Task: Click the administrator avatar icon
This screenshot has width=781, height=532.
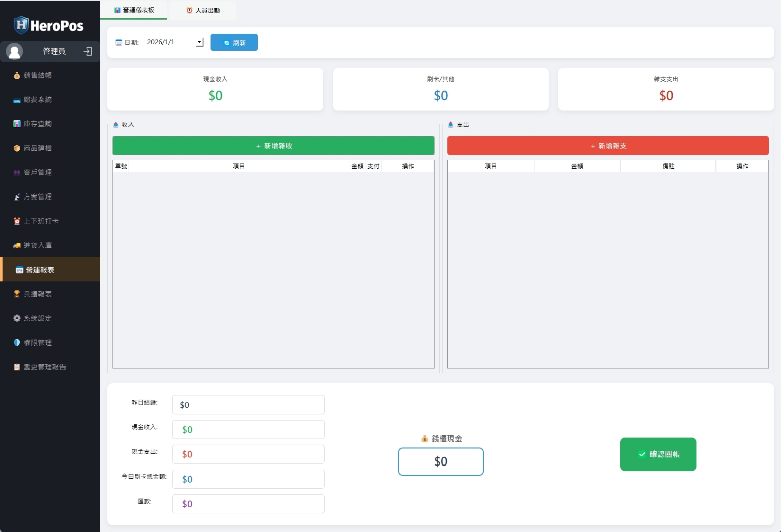Action: (14, 51)
